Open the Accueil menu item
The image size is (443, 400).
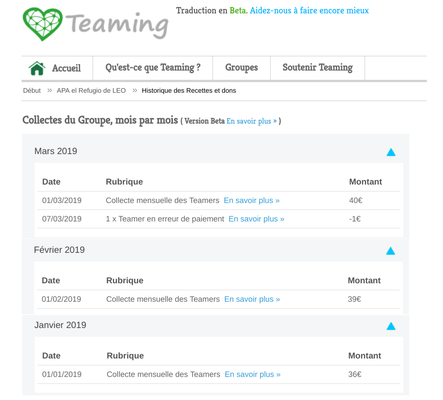(66, 68)
